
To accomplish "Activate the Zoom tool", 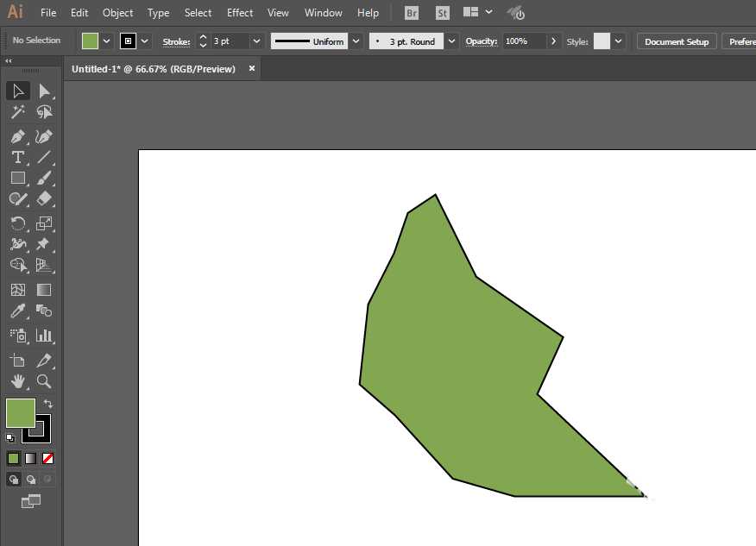I will click(44, 381).
